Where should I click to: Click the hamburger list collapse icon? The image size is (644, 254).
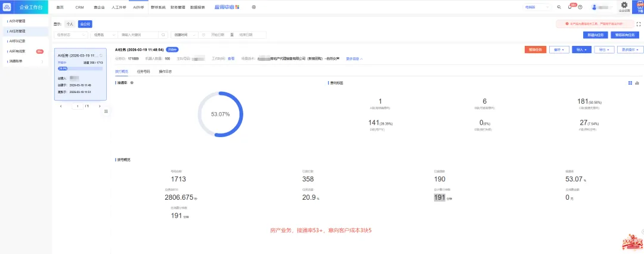click(x=106, y=111)
